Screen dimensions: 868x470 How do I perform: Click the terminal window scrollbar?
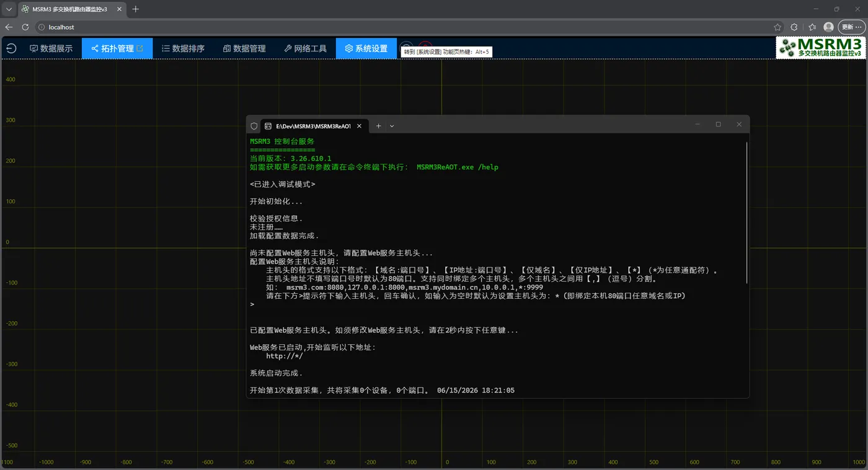[747, 213]
